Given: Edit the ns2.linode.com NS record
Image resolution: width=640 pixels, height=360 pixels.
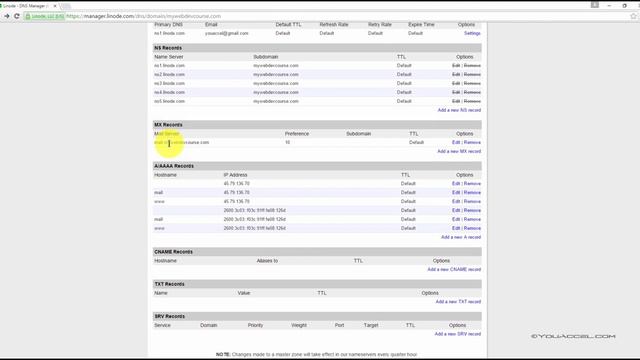Looking at the screenshot, I should [456, 75].
